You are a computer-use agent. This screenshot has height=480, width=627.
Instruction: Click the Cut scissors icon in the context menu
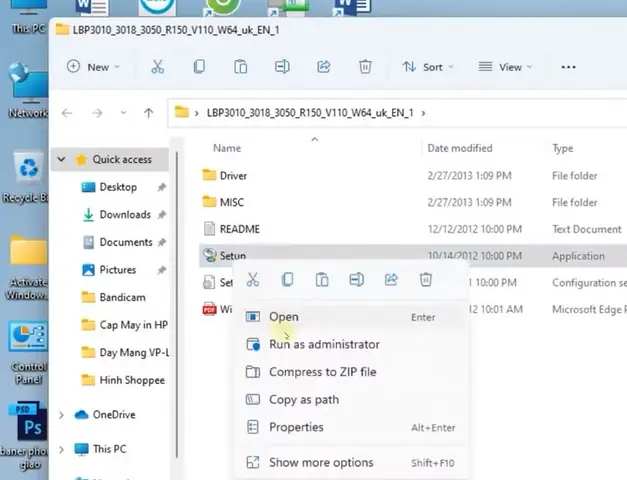[253, 279]
